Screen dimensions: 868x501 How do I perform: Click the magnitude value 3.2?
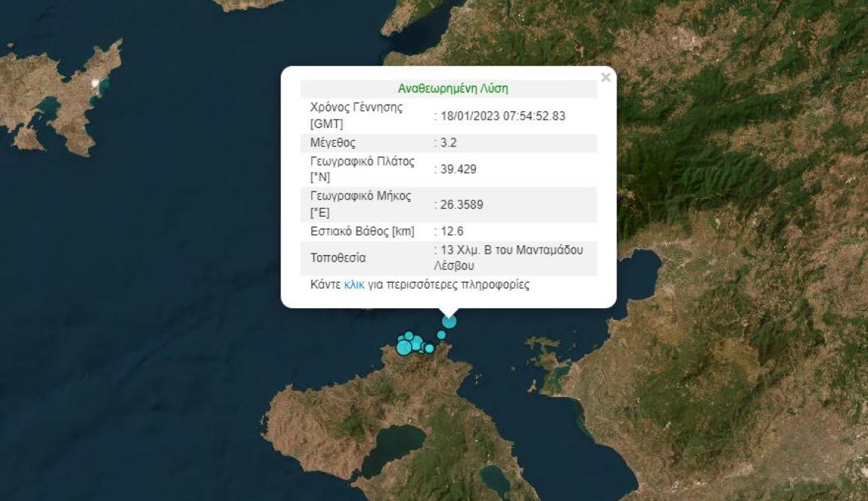[450, 142]
